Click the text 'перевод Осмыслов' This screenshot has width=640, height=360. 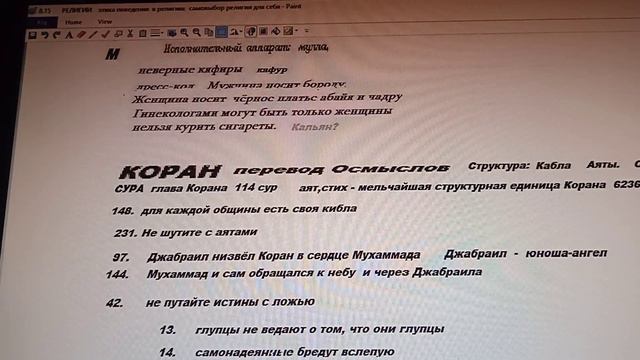(x=342, y=169)
